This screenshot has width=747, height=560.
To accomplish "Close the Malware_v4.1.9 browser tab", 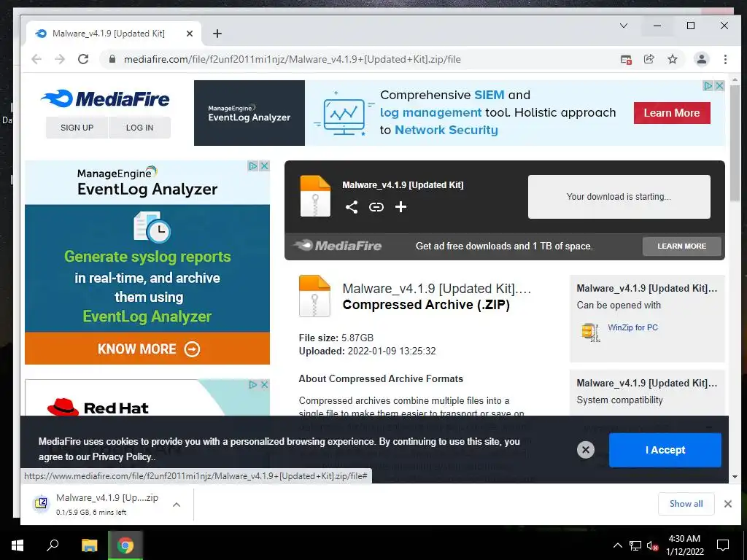I will (190, 34).
